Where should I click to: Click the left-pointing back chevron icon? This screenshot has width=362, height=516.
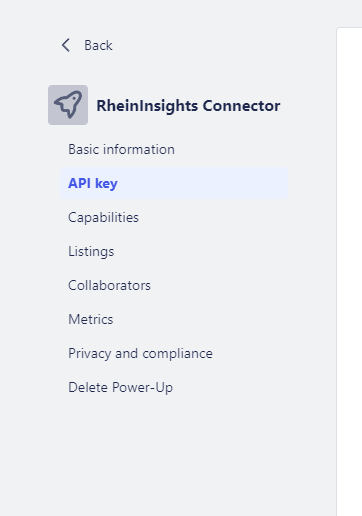[x=66, y=45]
